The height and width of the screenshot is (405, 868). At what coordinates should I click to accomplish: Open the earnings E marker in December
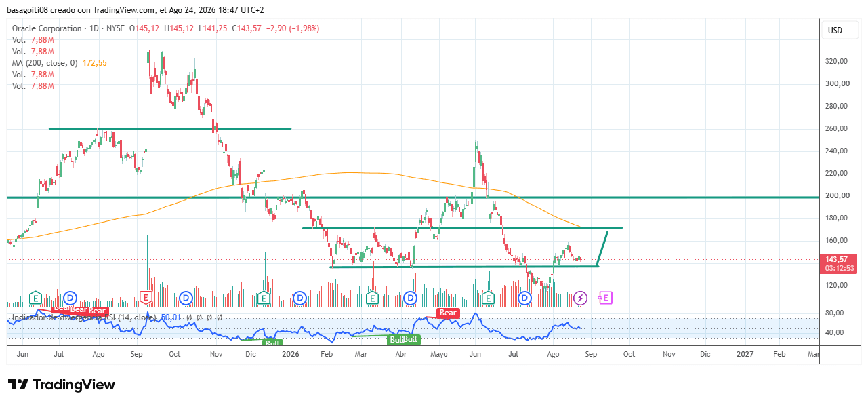[263, 297]
